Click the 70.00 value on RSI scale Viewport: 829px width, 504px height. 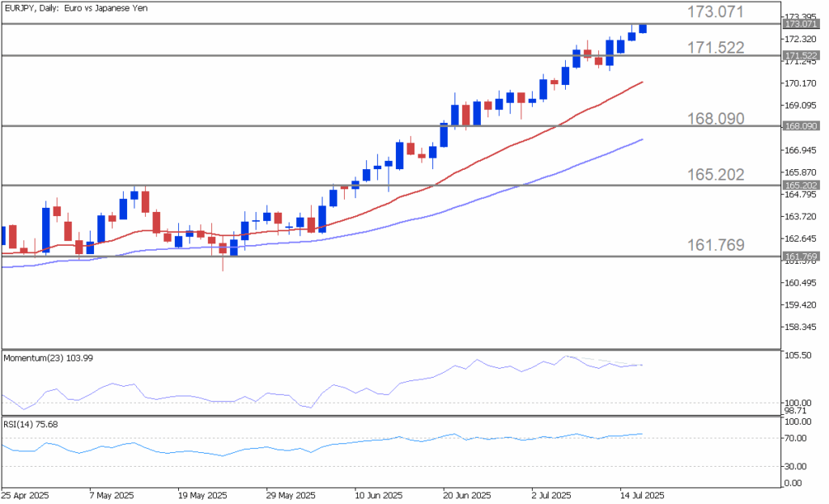click(796, 438)
